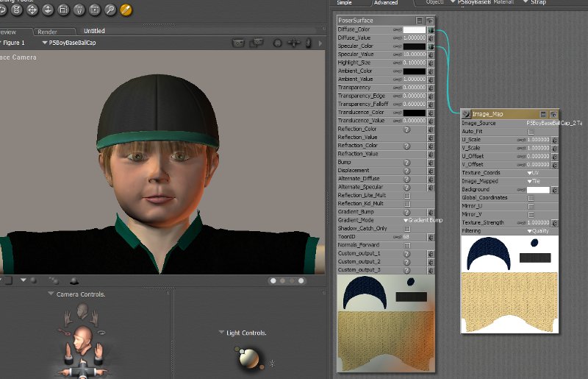Viewport: 588px width, 379px height.
Task: Select the Direct Manipulation tool
Action: click(x=95, y=10)
